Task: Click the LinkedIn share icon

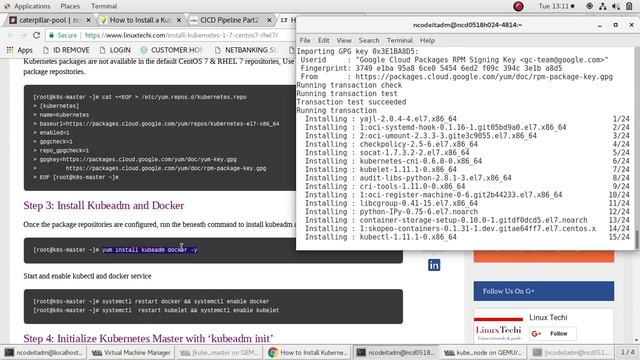Action: (x=434, y=265)
